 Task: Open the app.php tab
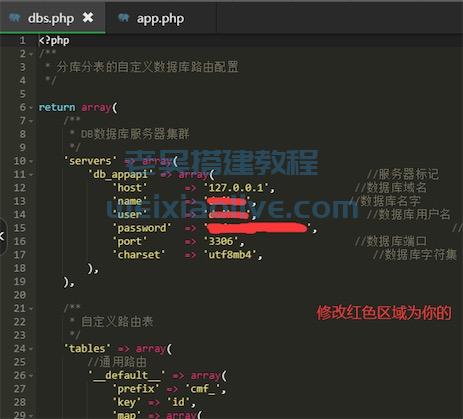(160, 19)
